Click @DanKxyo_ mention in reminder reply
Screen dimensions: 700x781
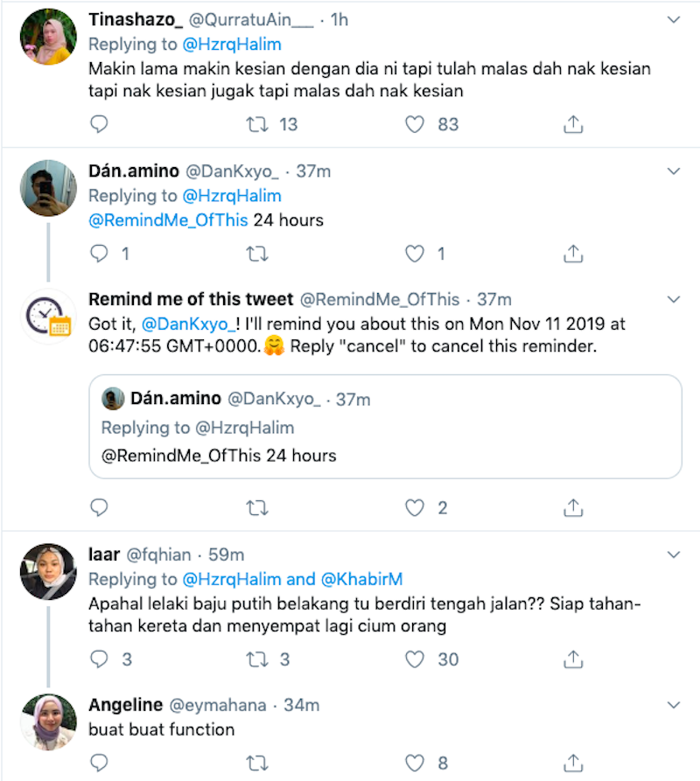(187, 324)
